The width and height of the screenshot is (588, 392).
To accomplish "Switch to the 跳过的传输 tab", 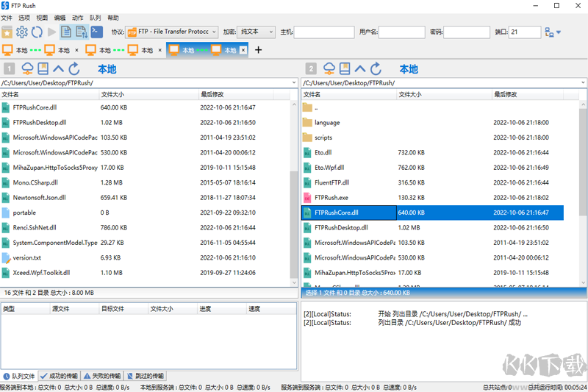I will tap(145, 376).
